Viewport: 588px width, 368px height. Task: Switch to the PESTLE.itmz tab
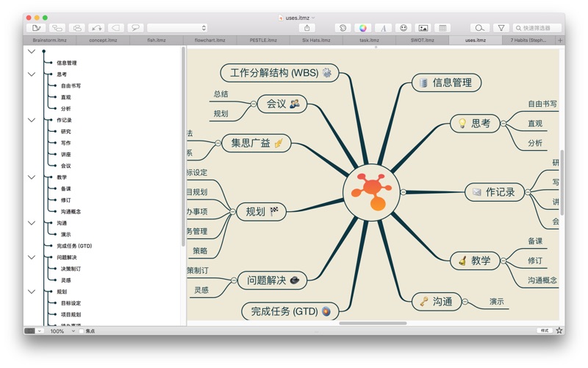(x=263, y=40)
